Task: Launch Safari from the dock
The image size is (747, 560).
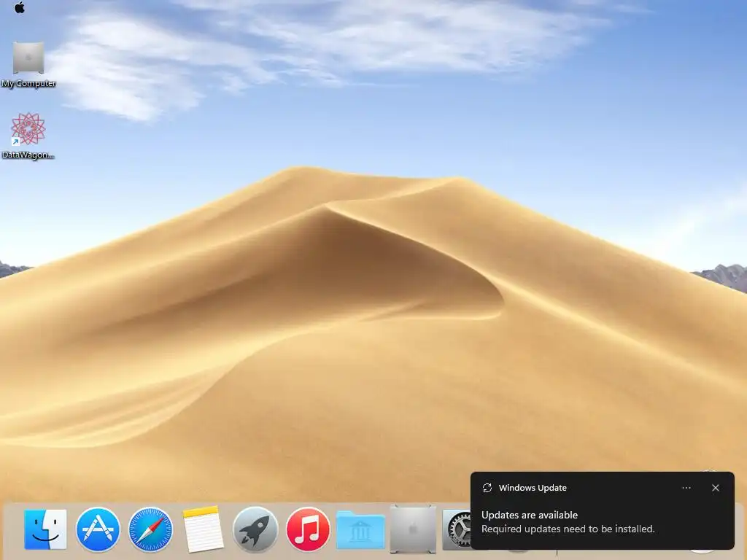Action: point(150,529)
